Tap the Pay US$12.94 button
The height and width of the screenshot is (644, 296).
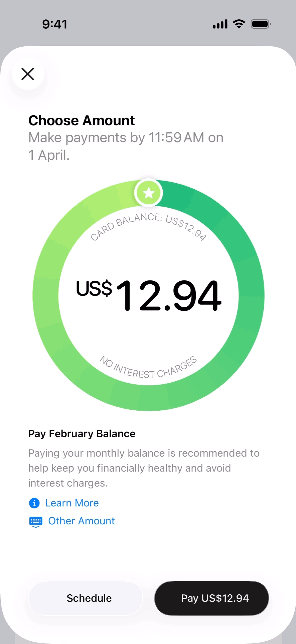(212, 598)
